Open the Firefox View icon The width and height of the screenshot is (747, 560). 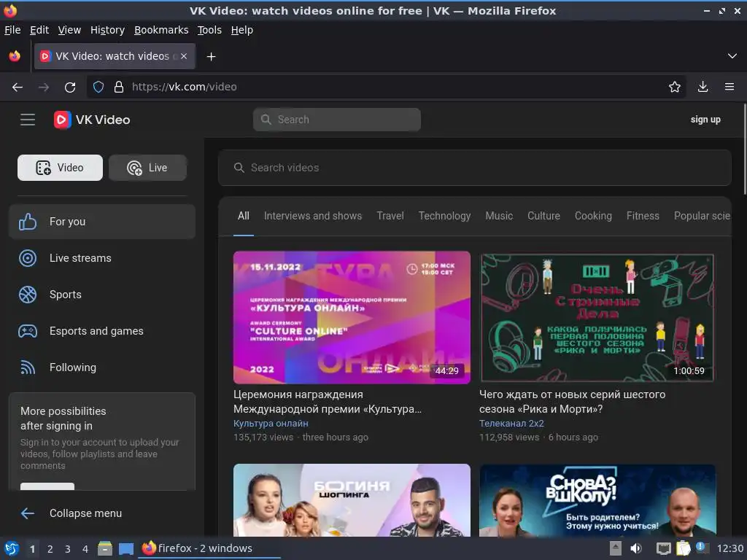click(15, 56)
